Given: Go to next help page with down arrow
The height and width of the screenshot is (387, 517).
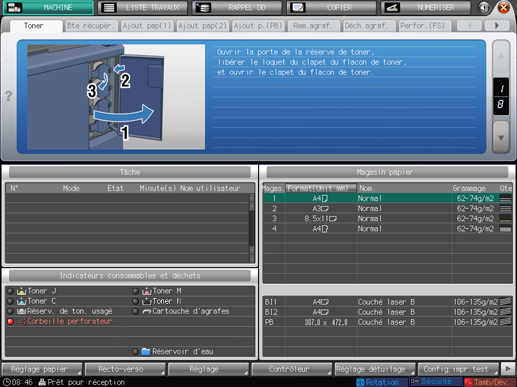Looking at the screenshot, I should click(501, 137).
